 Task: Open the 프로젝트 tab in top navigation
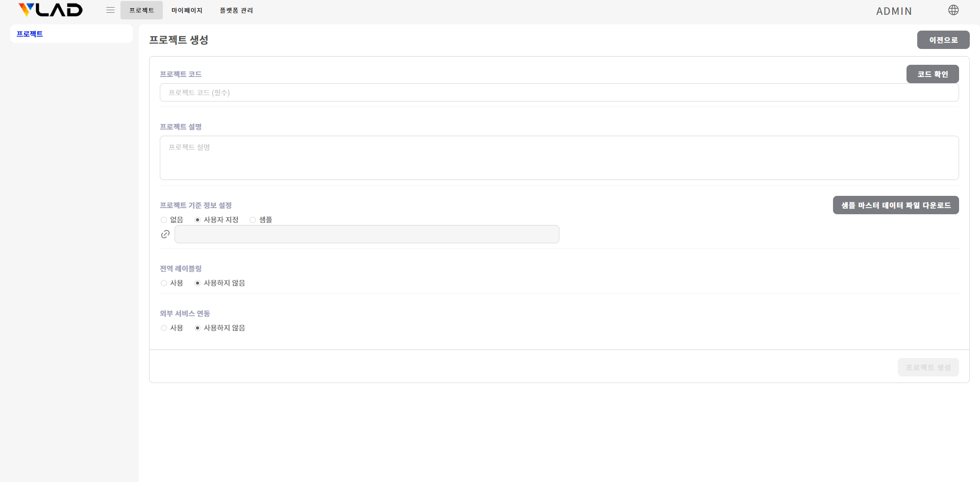(x=141, y=10)
